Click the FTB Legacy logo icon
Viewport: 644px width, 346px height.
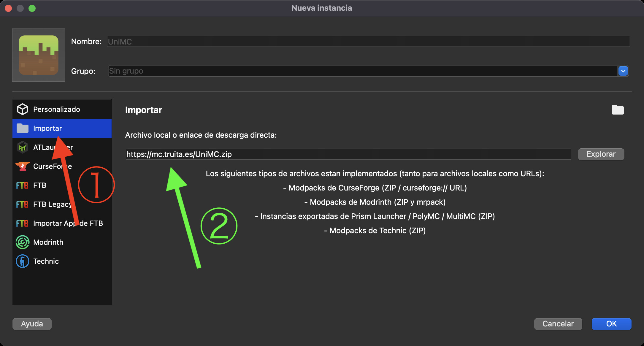coord(22,204)
